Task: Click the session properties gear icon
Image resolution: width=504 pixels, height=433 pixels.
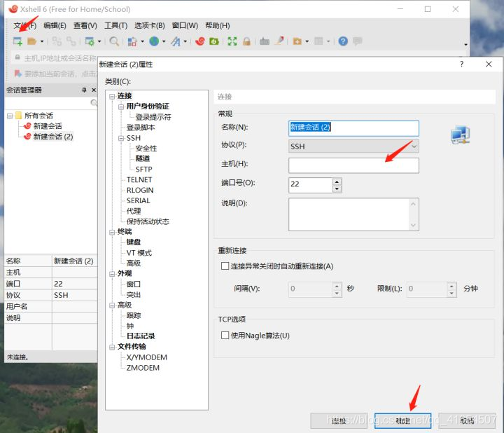Action: 90,41
